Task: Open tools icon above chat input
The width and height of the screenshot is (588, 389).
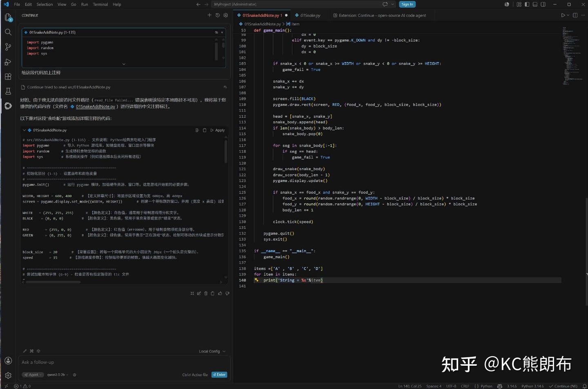Action: point(31,351)
